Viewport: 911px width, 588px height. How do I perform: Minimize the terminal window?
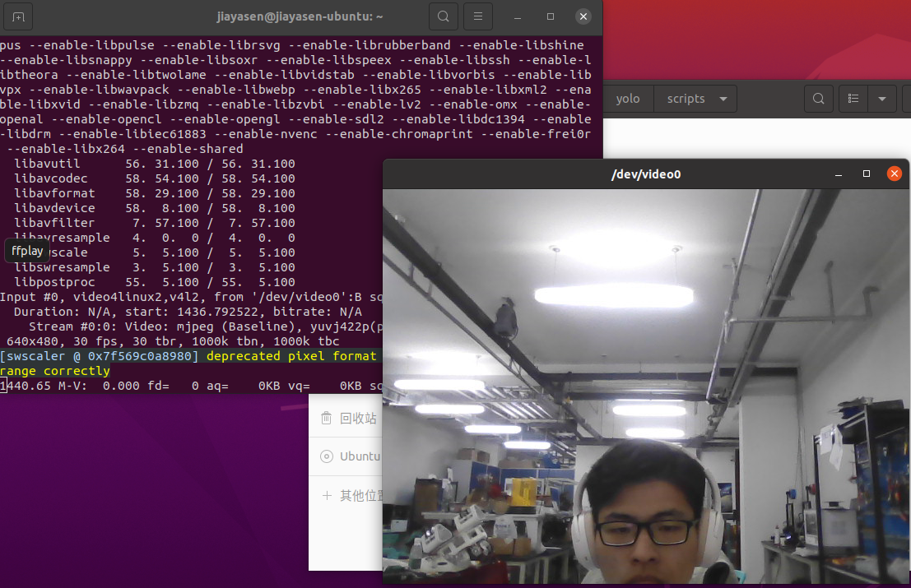(x=517, y=16)
